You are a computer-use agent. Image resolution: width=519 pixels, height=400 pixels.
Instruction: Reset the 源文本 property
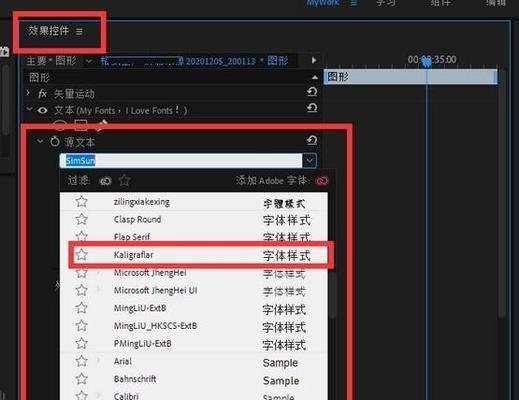(x=312, y=140)
